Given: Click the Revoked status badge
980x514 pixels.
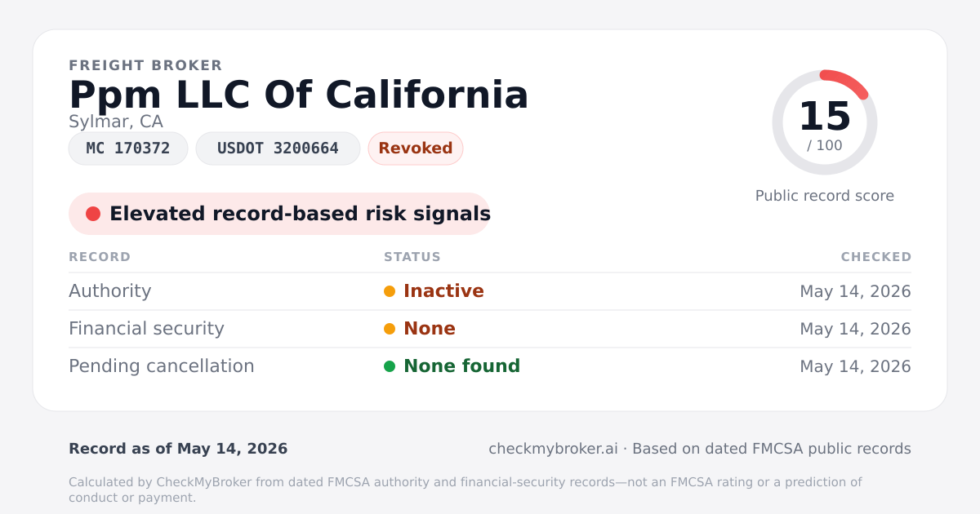Looking at the screenshot, I should (x=416, y=148).
